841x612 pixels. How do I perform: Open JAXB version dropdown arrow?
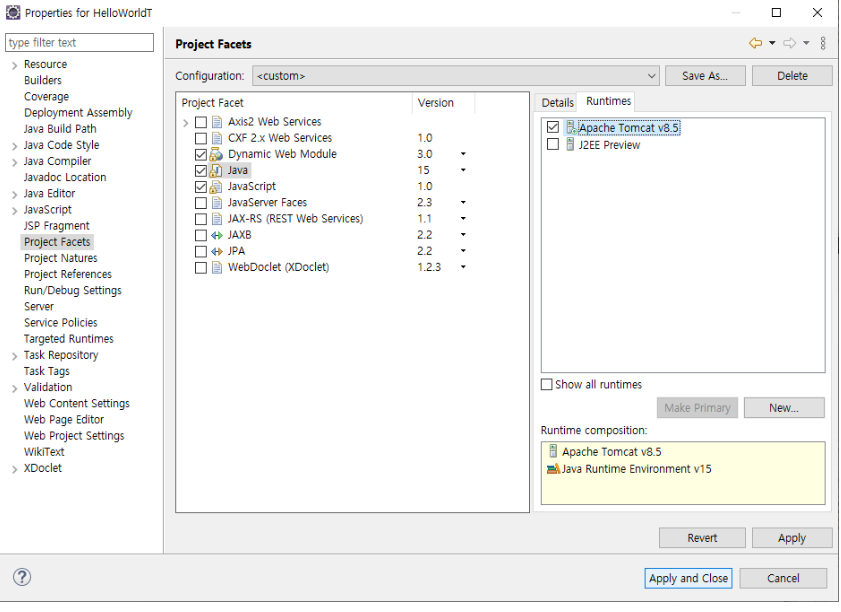[463, 234]
